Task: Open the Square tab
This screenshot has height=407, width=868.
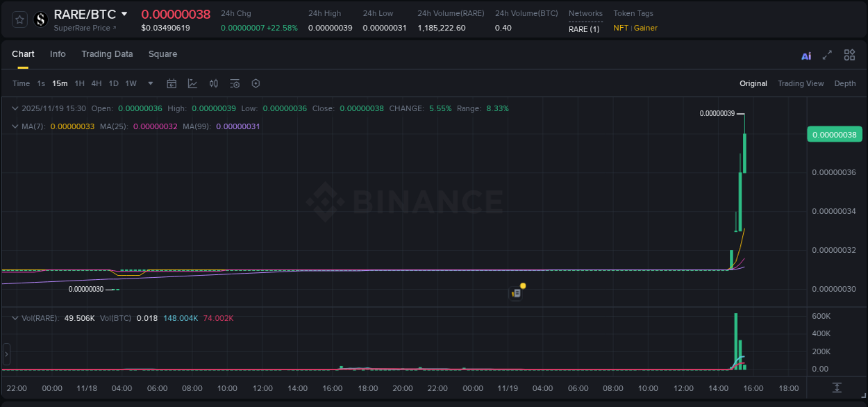Action: coord(162,54)
